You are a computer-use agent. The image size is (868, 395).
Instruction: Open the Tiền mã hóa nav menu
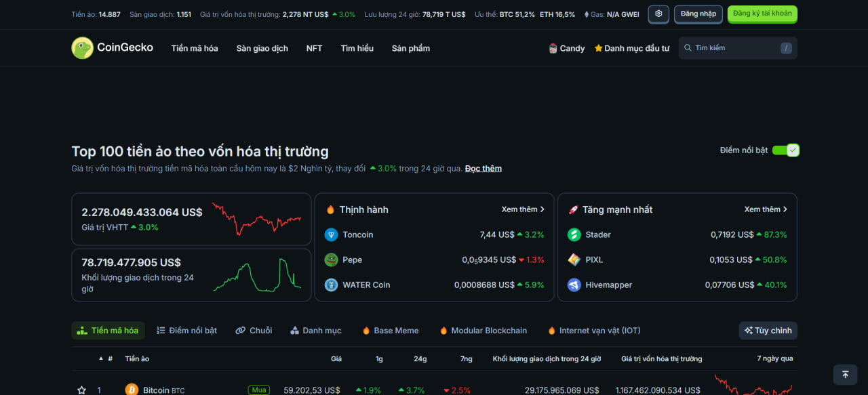pos(195,48)
